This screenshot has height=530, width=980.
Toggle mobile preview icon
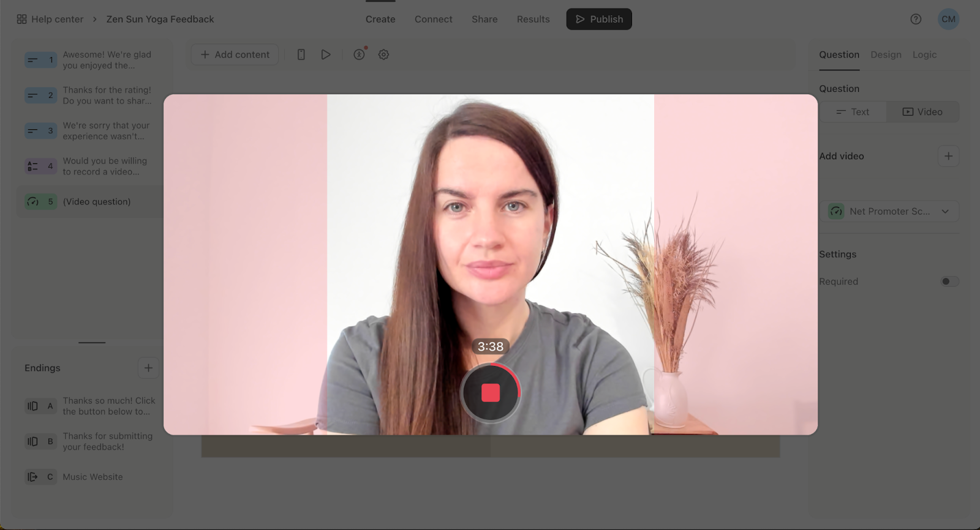pyautogui.click(x=301, y=54)
